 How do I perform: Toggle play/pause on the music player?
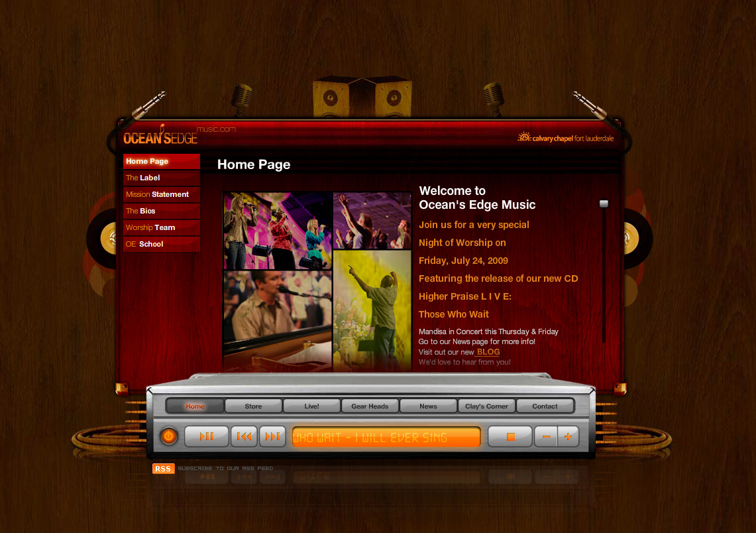click(x=207, y=436)
